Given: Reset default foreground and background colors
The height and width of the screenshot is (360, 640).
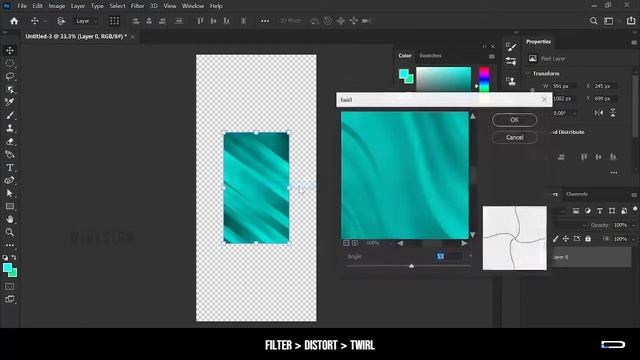Looking at the screenshot, I should point(5,258).
